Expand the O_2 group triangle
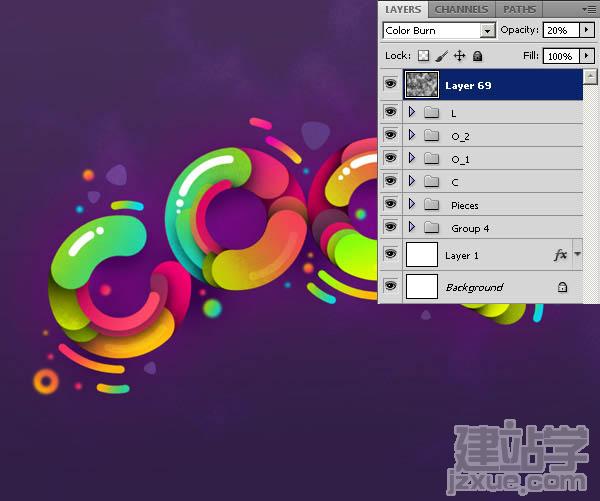This screenshot has width=600, height=501. coord(412,135)
